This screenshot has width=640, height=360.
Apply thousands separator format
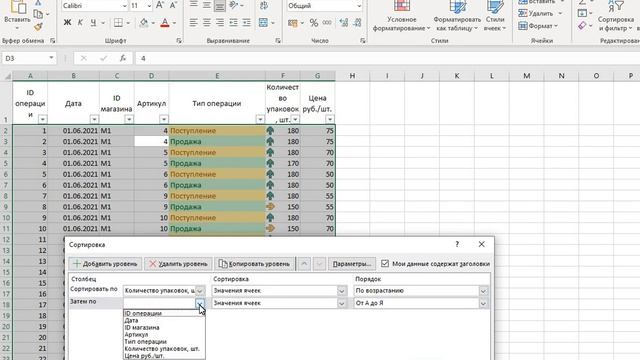(327, 23)
